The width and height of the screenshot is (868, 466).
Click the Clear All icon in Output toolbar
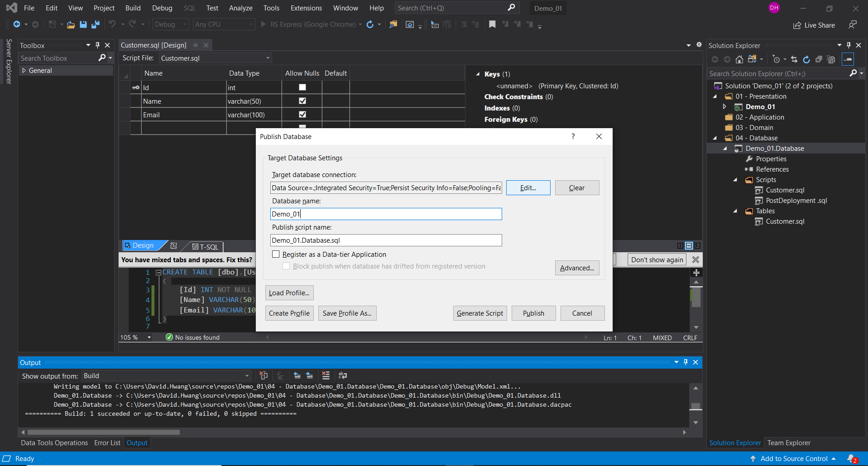pyautogui.click(x=326, y=375)
